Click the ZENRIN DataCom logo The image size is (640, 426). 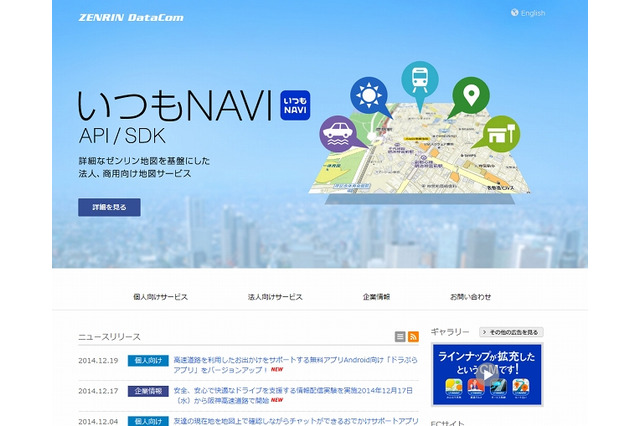point(131,18)
